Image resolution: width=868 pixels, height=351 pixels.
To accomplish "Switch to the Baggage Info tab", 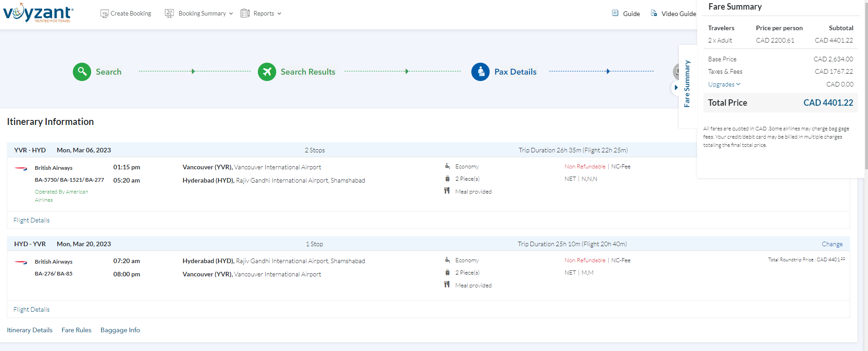I will [x=120, y=330].
